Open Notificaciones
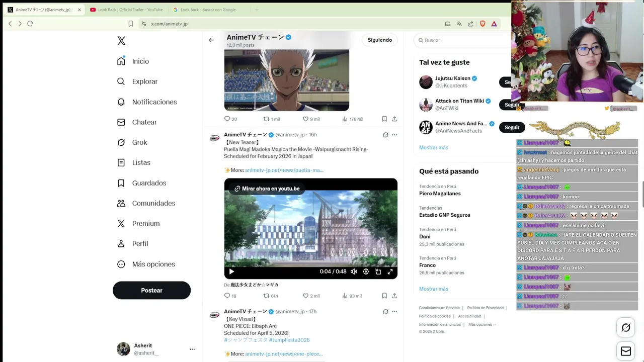The image size is (644, 362). (147, 102)
